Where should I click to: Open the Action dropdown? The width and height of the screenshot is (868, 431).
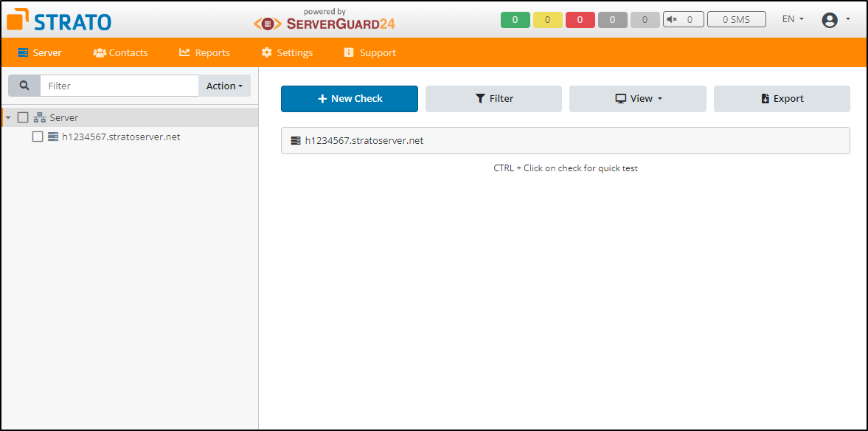click(224, 86)
